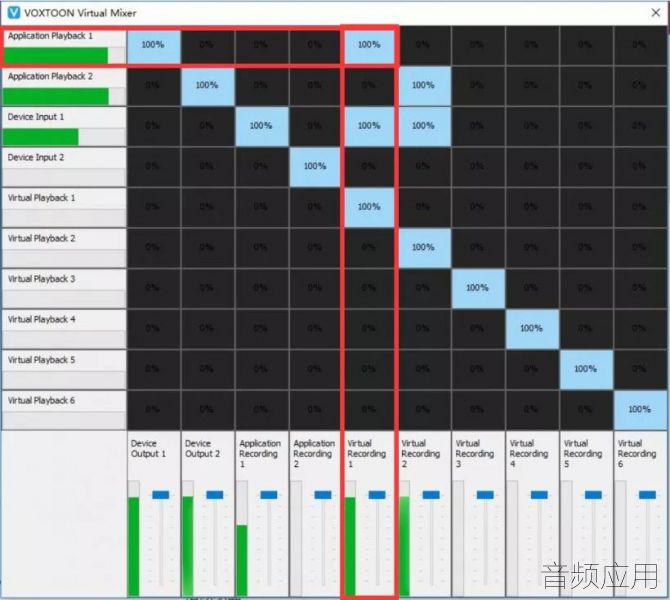Adjust the Application Recording 2 volume slider
This screenshot has height=600, width=670.
[323, 495]
